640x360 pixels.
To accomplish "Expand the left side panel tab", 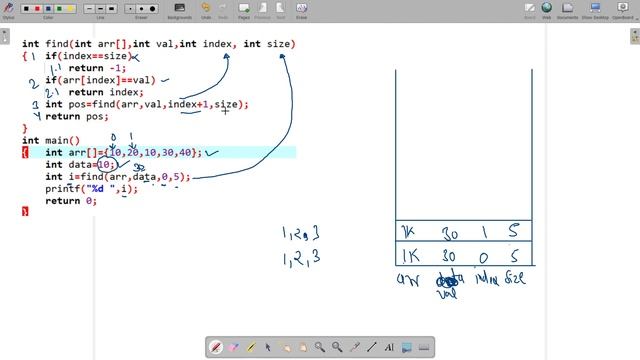I will (x=4, y=36).
